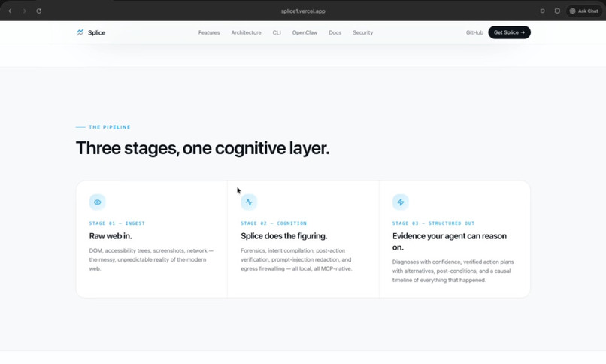Viewport: 606px width, 364px height.
Task: Click the Splice logo icon
Action: click(80, 32)
